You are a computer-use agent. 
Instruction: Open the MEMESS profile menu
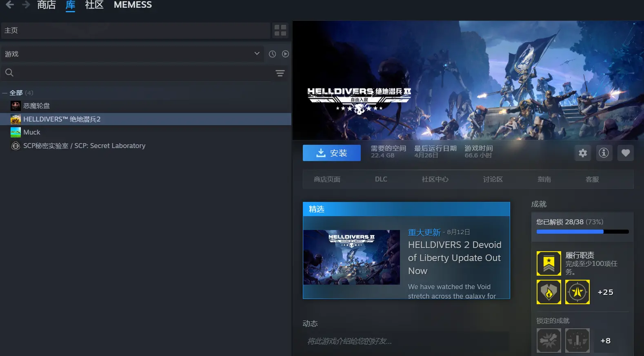click(x=133, y=5)
